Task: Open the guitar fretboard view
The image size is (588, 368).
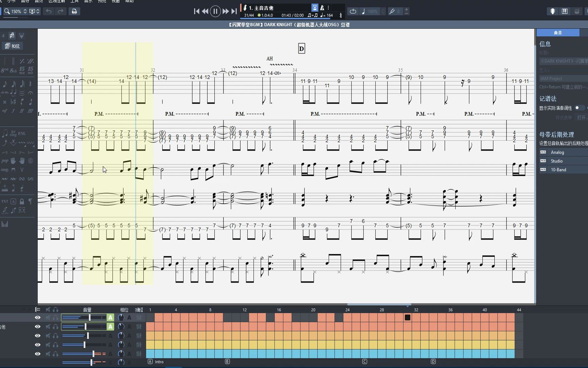Action: 553,11
